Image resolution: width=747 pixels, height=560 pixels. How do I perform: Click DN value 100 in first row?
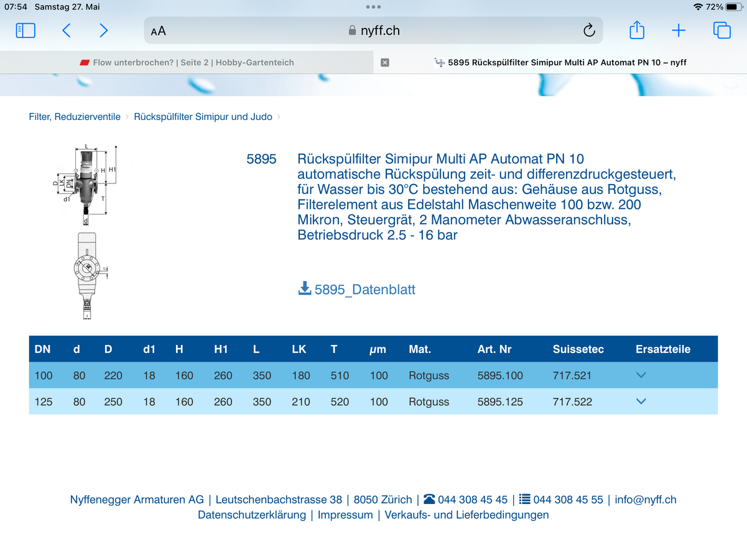[44, 375]
